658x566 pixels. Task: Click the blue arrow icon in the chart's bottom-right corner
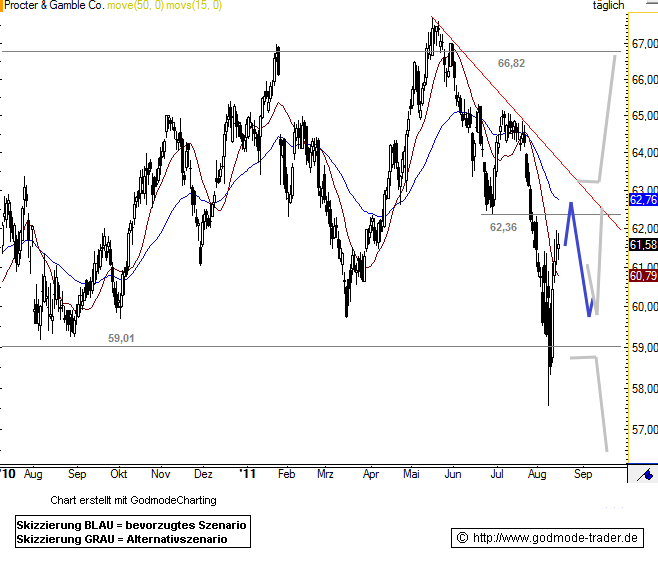(x=648, y=473)
